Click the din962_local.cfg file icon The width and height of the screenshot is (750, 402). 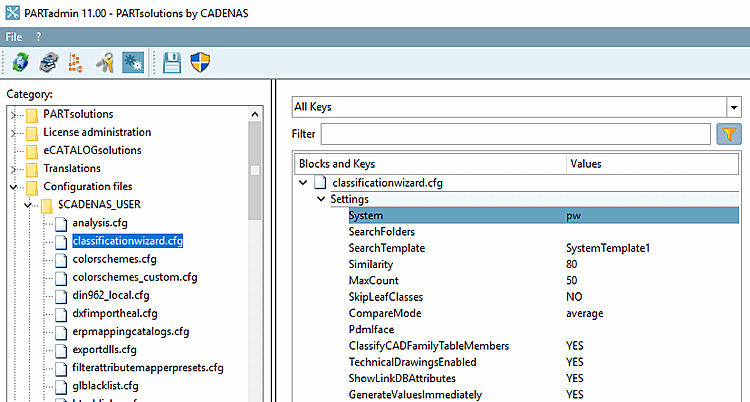pyautogui.click(x=61, y=296)
